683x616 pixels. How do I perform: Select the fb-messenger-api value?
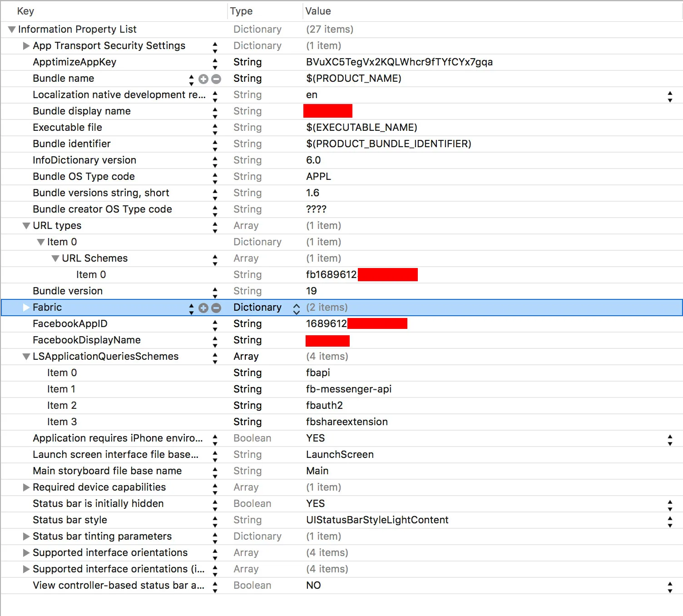point(349,389)
